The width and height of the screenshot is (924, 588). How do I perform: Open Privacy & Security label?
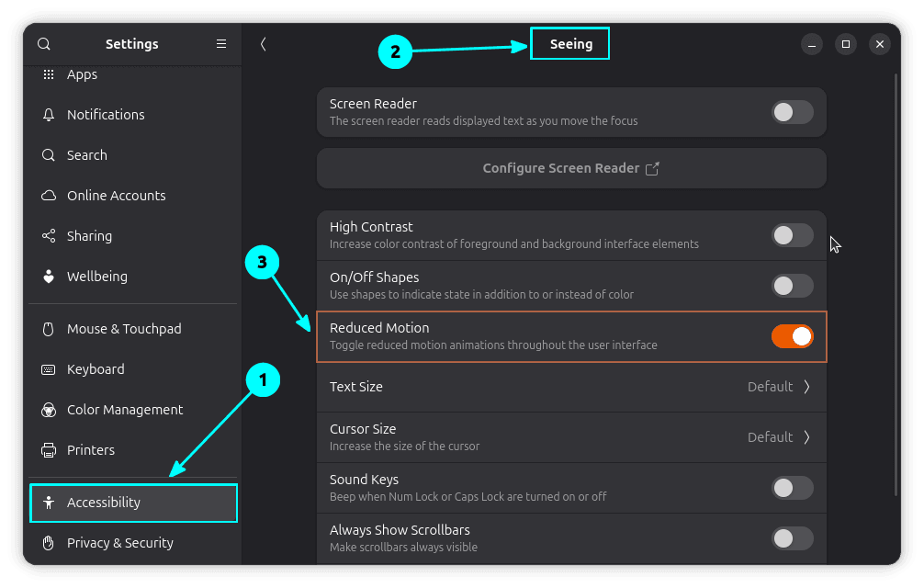click(x=120, y=543)
